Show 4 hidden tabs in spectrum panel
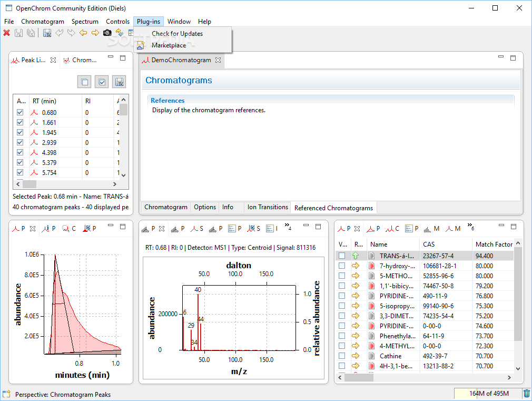 (x=288, y=227)
